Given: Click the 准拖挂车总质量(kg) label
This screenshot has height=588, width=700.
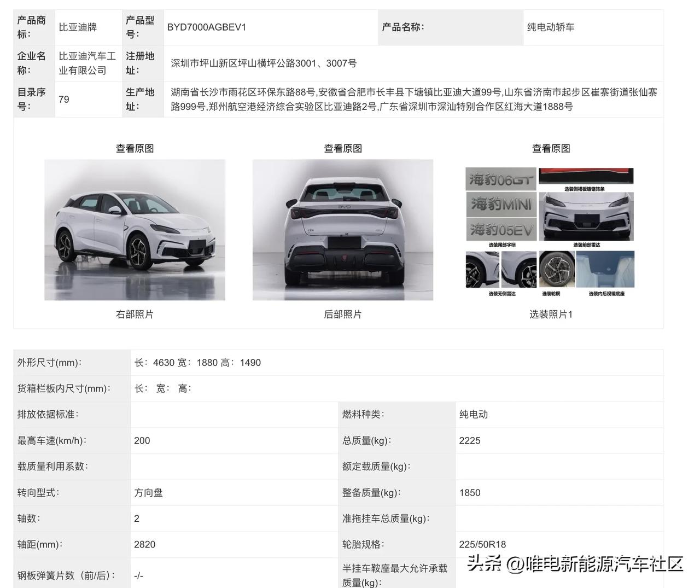Looking at the screenshot, I should click(x=386, y=518).
